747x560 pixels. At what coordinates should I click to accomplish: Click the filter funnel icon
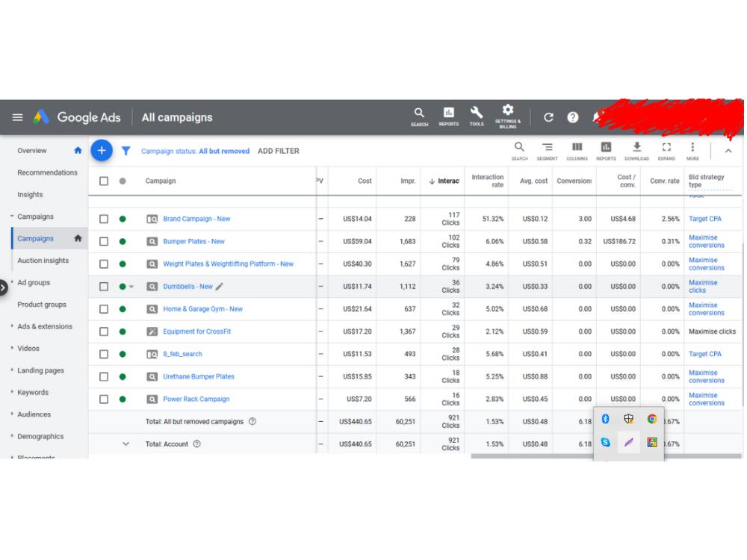point(125,151)
